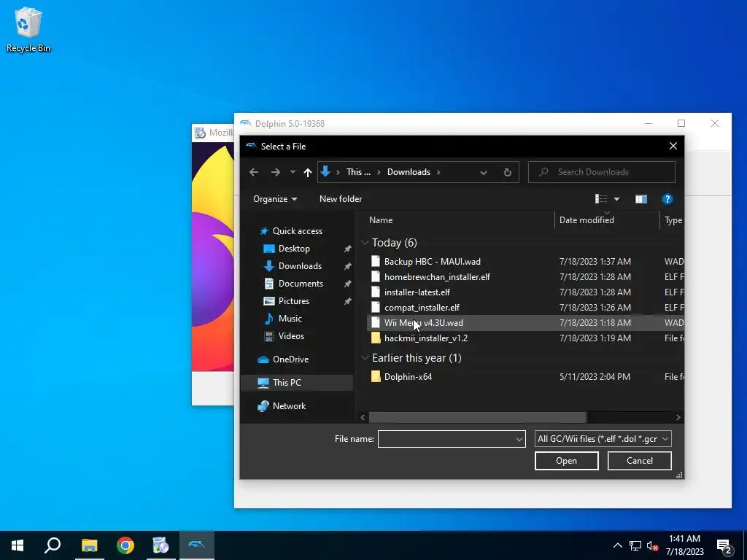Sort by Date modified column header
This screenshot has width=747, height=560.
pos(587,220)
